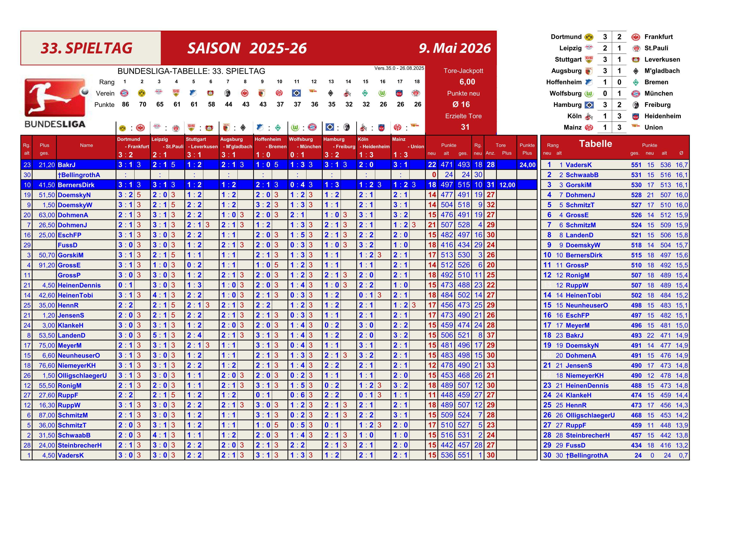
Task: Click the "Erzielte Tore" label
Action: [x=463, y=116]
